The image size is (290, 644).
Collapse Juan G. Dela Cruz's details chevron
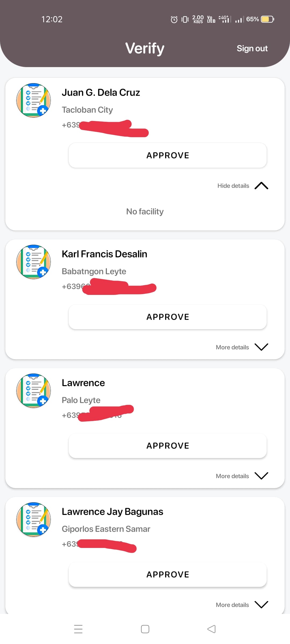[x=261, y=186]
